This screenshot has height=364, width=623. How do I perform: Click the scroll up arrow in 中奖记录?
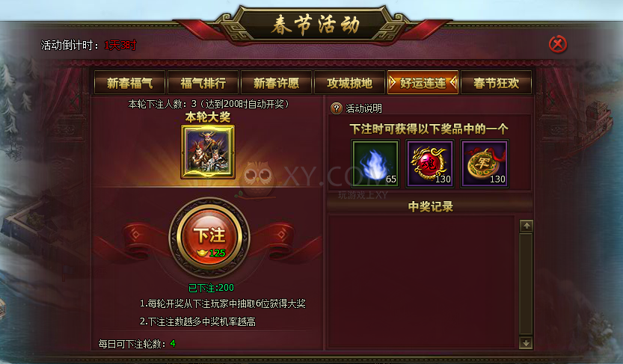click(527, 226)
